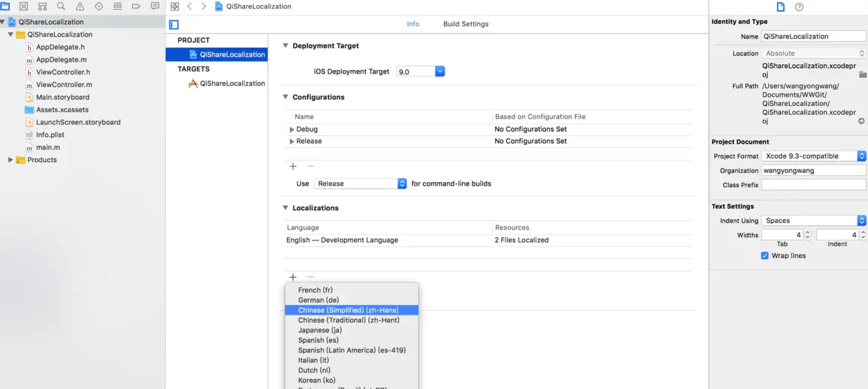Open the Report navigator speech-bubble icon
This screenshot has width=868, height=389.
tap(155, 6)
